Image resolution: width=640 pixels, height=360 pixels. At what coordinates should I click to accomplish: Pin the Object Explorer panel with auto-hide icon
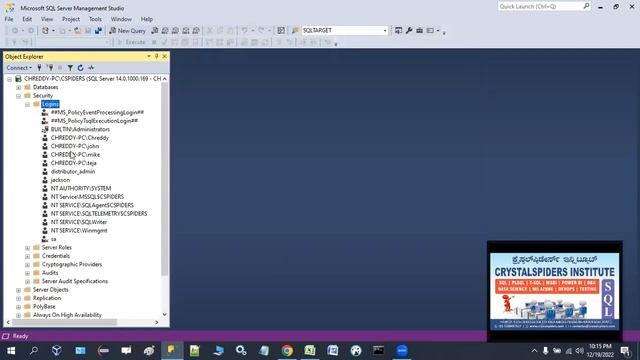point(157,56)
